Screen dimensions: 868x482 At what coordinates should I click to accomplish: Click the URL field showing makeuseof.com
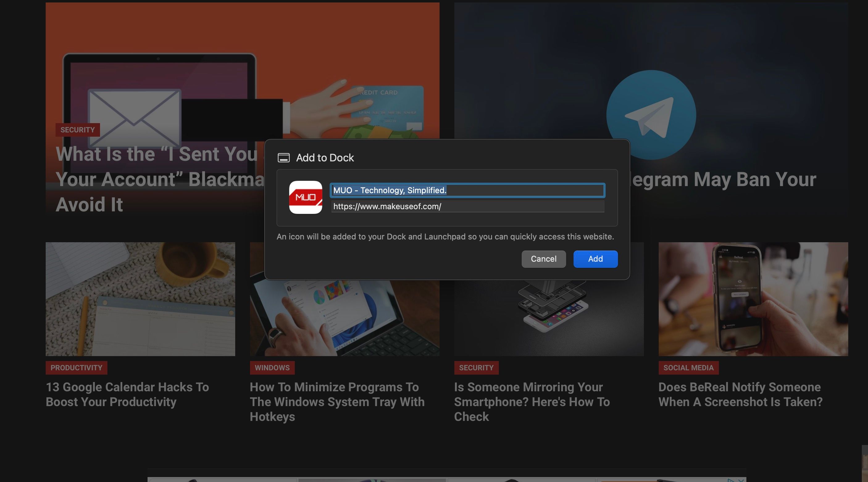[x=467, y=206]
